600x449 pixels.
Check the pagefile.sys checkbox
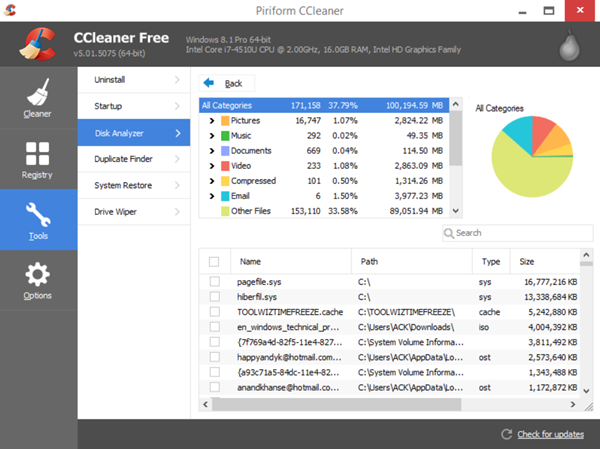(215, 281)
